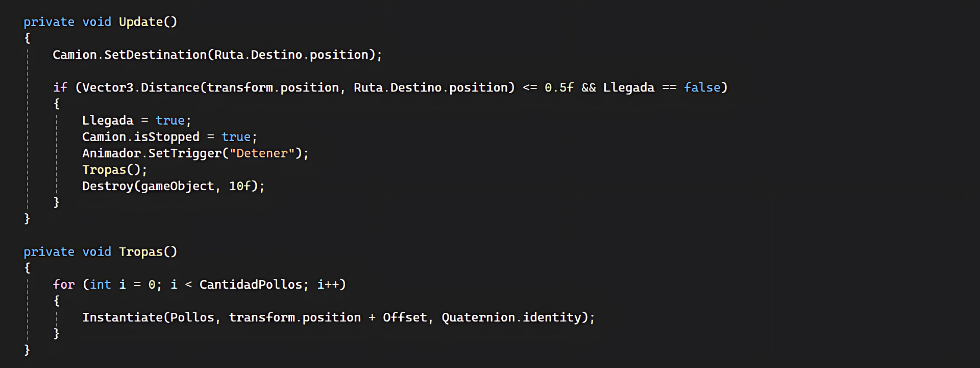980x368 pixels.
Task: Click Quaternion.identity argument
Action: [x=511, y=317]
